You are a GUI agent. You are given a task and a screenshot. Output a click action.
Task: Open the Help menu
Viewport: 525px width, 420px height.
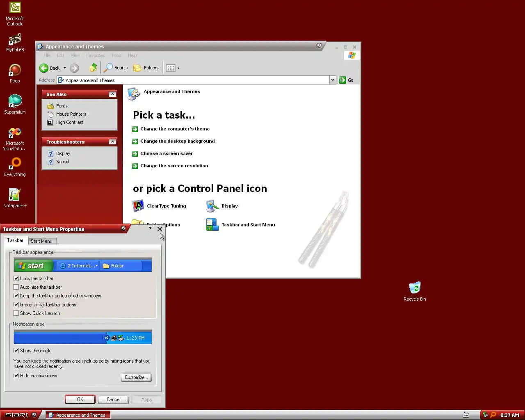click(x=132, y=55)
